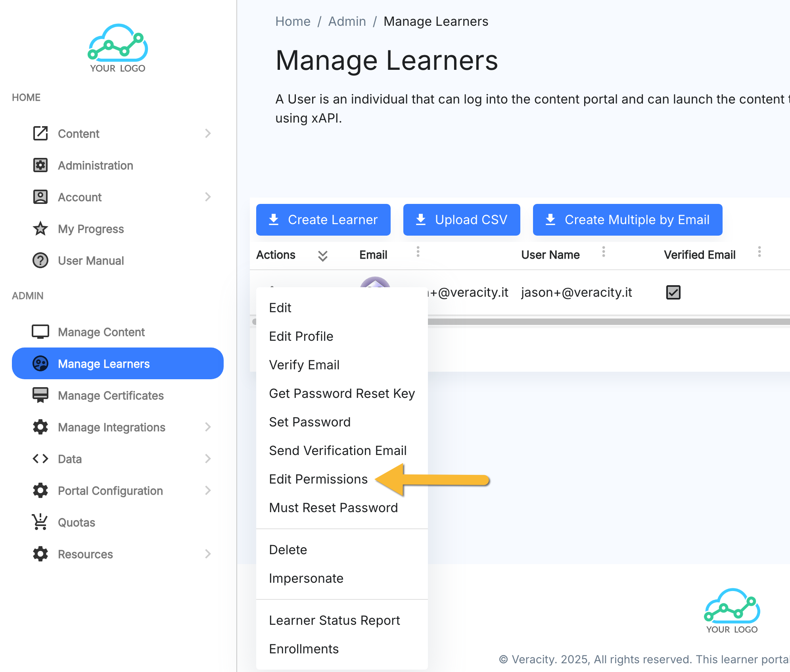This screenshot has width=790, height=672.
Task: Expand the Content submenu chevron
Action: click(x=208, y=133)
